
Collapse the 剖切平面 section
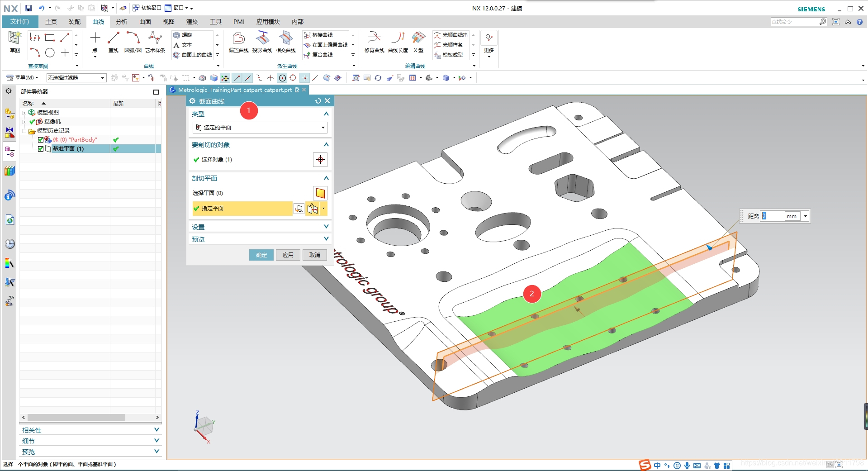(x=326, y=178)
